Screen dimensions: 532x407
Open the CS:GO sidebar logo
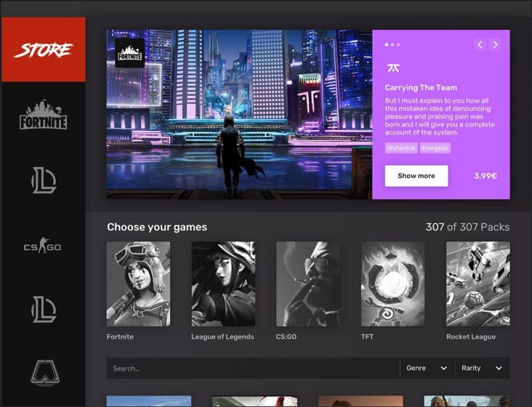click(43, 245)
